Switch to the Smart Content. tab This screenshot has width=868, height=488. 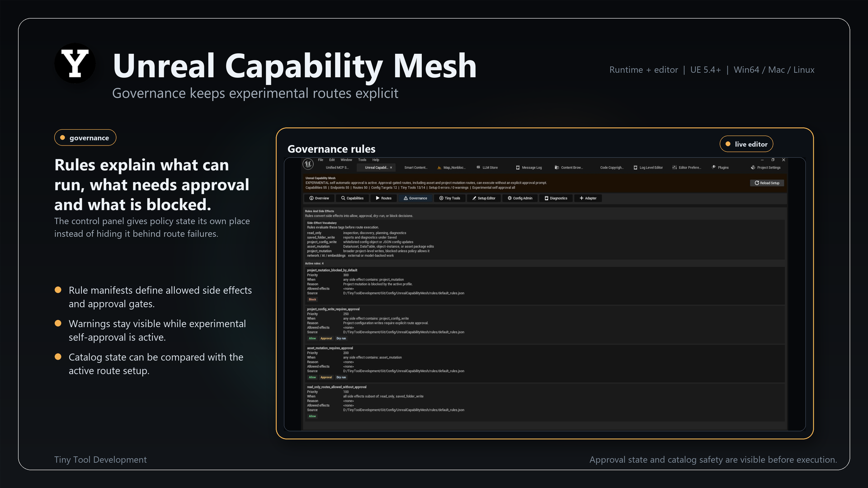click(415, 168)
